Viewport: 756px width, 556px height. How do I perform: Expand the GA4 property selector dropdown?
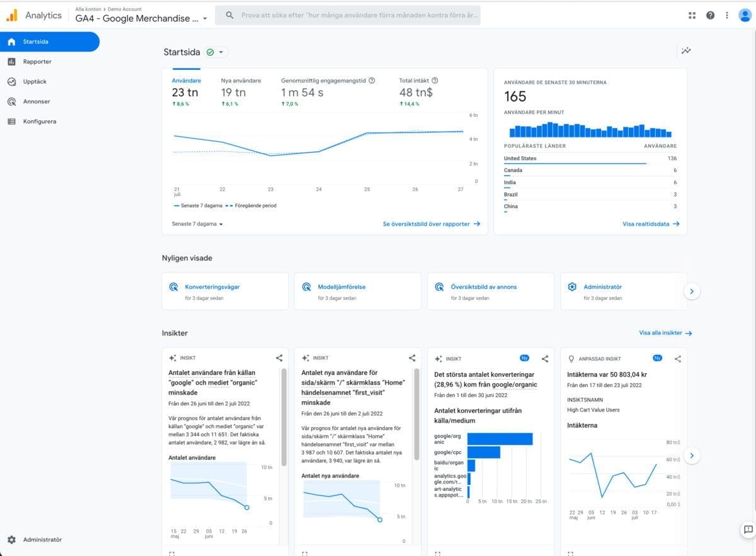click(205, 19)
